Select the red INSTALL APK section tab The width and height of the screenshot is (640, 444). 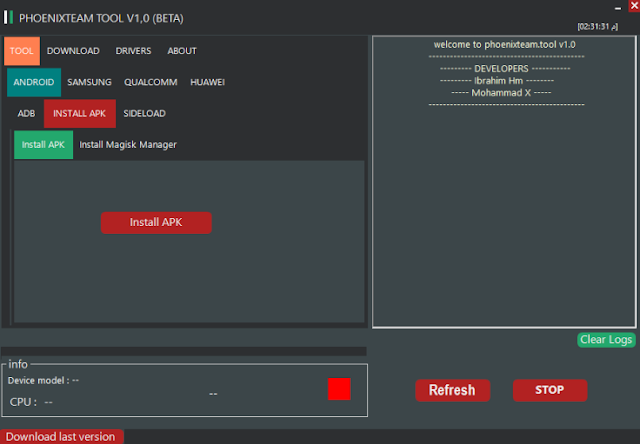tap(80, 113)
